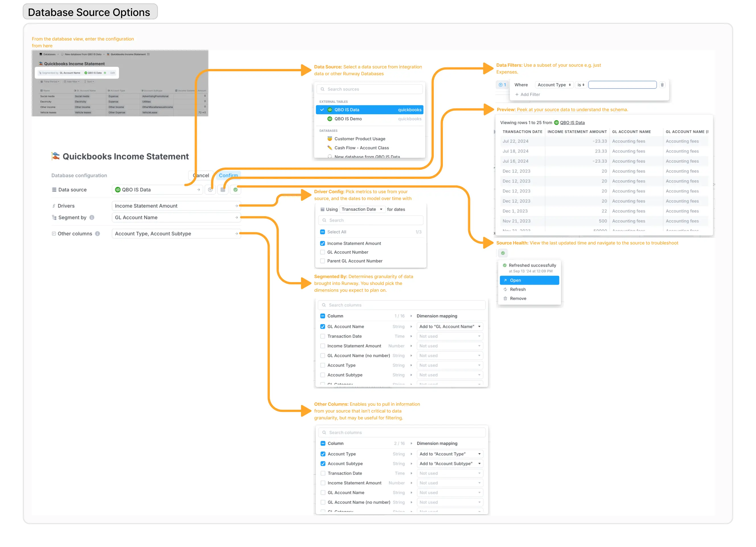Choose Remove in source health menu

click(x=529, y=299)
